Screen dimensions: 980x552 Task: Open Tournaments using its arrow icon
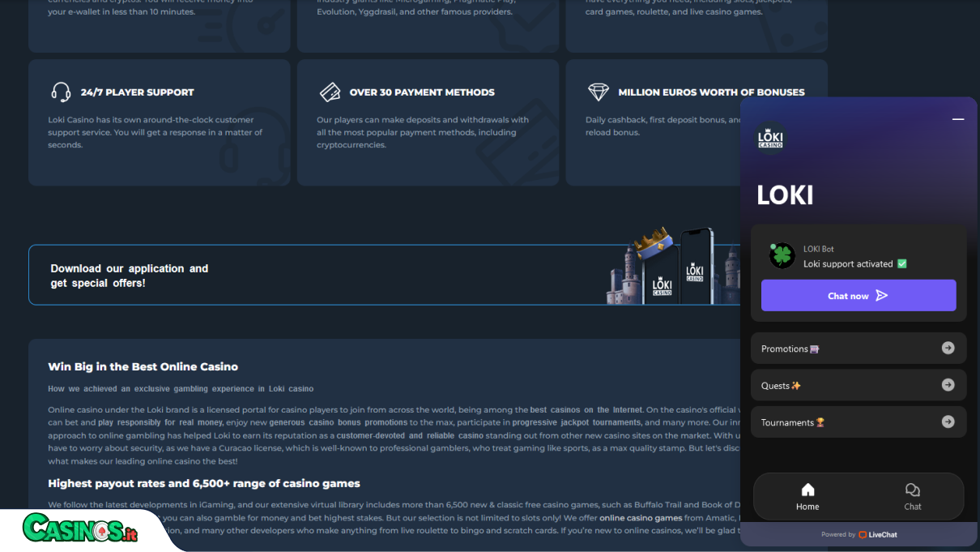click(948, 421)
